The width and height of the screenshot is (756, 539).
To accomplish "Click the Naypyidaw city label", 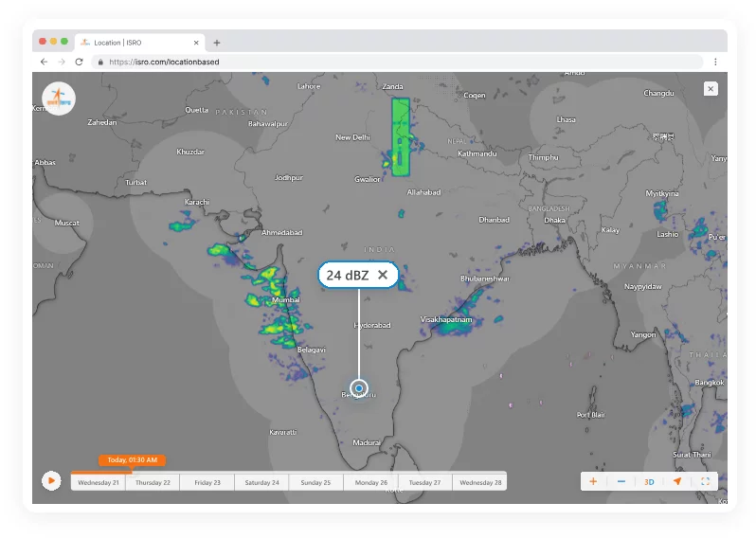I will click(642, 287).
